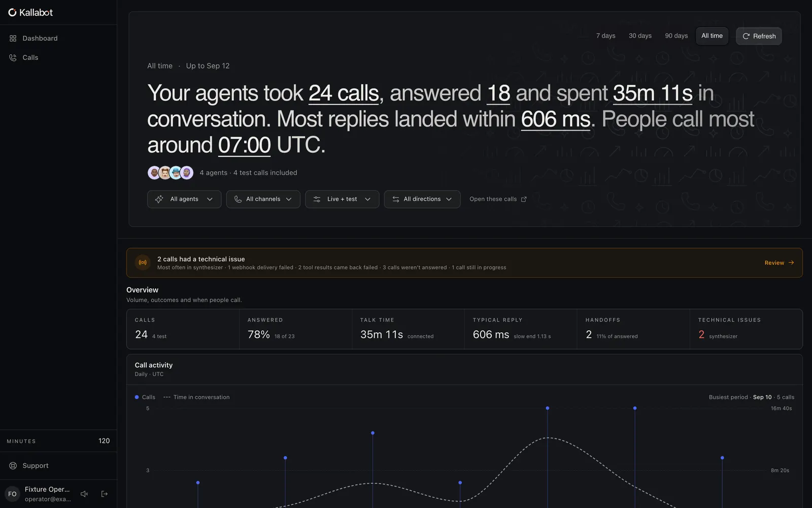Select the All time range tab
Image resolution: width=812 pixels, height=508 pixels.
coord(712,36)
